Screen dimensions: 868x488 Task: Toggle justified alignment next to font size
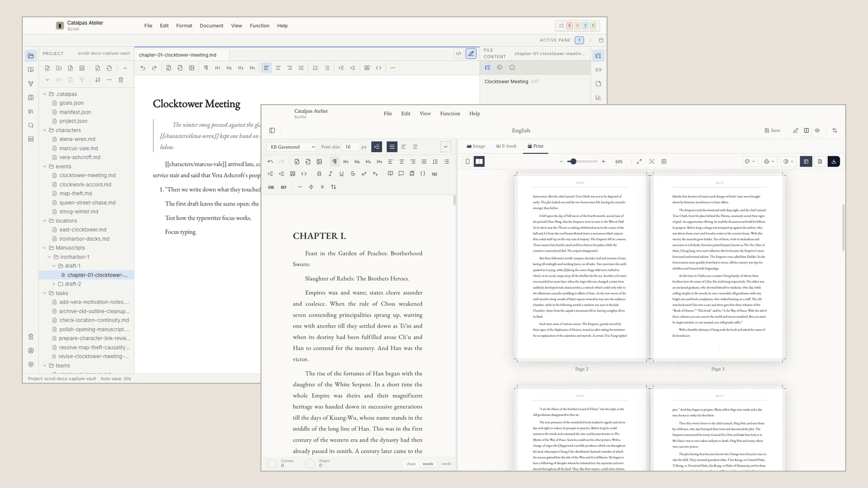click(x=392, y=147)
